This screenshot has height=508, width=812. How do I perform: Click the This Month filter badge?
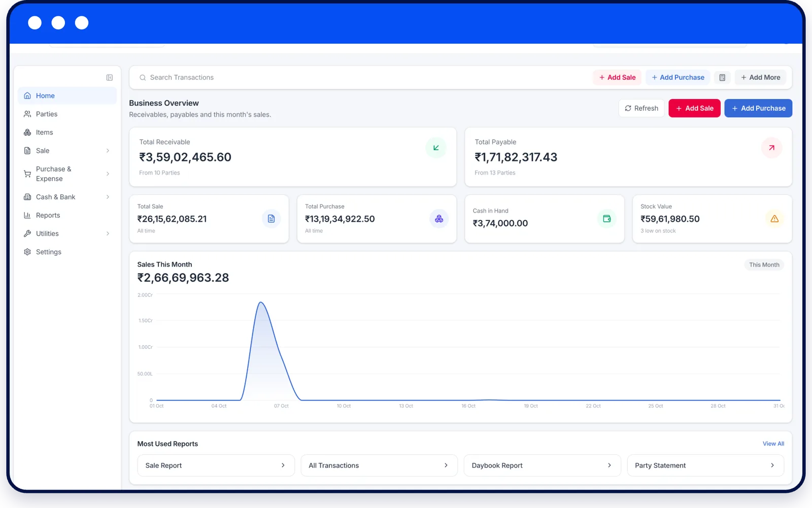764,265
